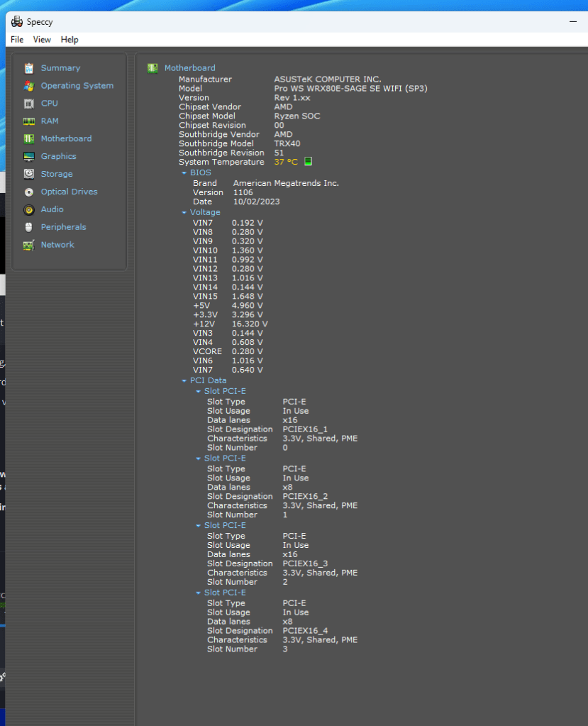588x726 pixels.
Task: Click ASUSTeK COMPUTER INC. manufacturer value
Action: click(x=328, y=79)
